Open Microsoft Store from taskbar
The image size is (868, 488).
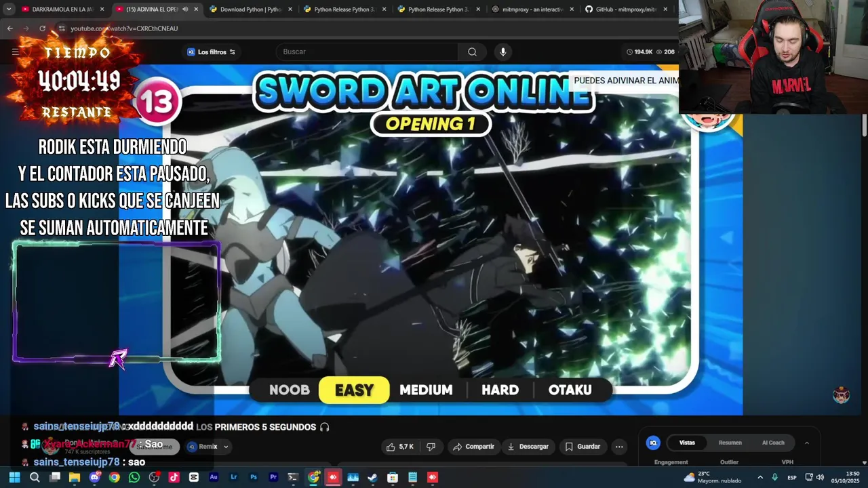point(393,477)
